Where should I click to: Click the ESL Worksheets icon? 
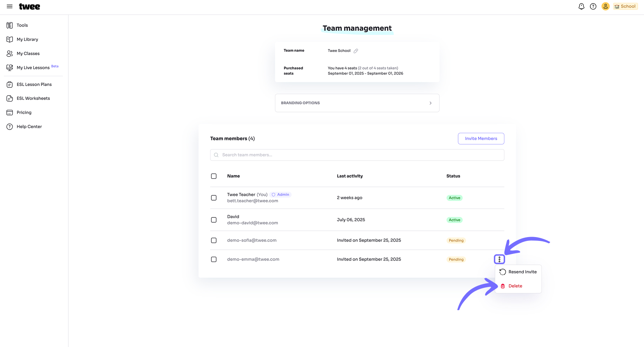9,98
